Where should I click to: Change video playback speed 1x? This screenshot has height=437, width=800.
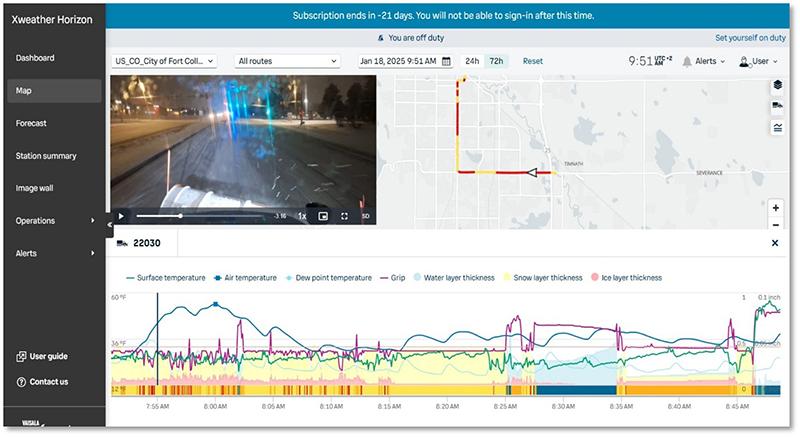302,216
